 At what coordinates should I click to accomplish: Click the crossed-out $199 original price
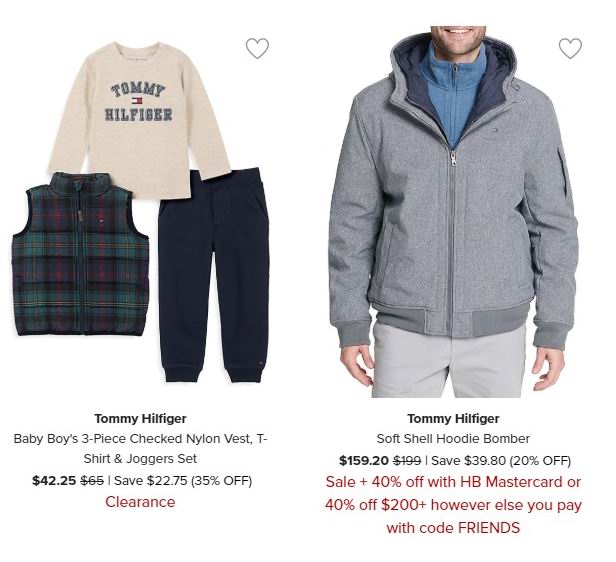click(407, 460)
